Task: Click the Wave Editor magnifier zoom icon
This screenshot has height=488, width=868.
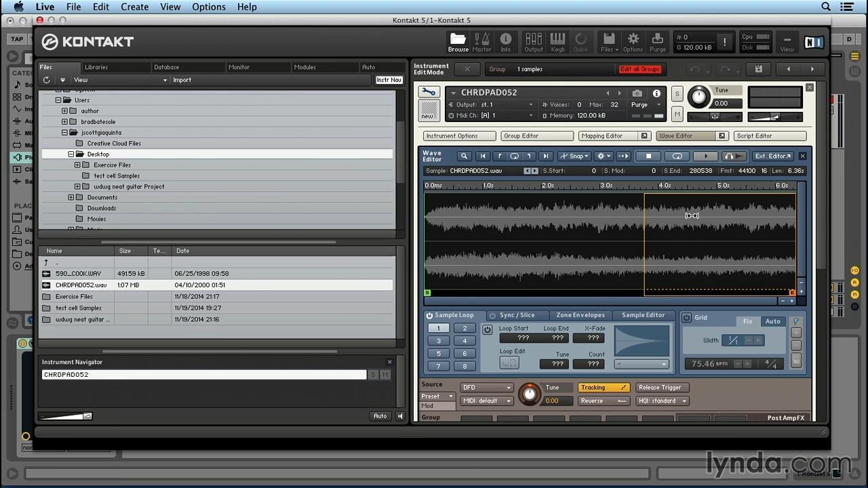Action: coord(465,156)
